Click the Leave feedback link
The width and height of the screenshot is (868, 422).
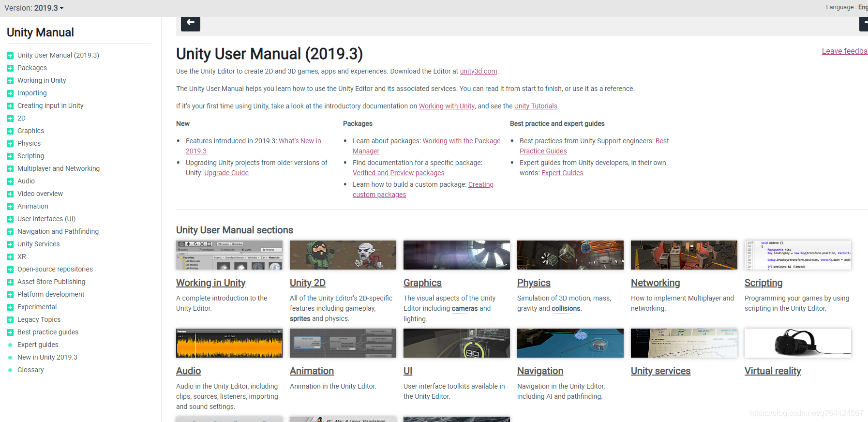[x=845, y=51]
